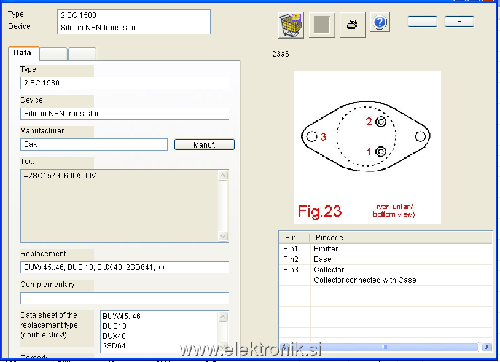500x362 pixels.
Task: Click the text box scrollbar up arrow
Action: click(223, 175)
